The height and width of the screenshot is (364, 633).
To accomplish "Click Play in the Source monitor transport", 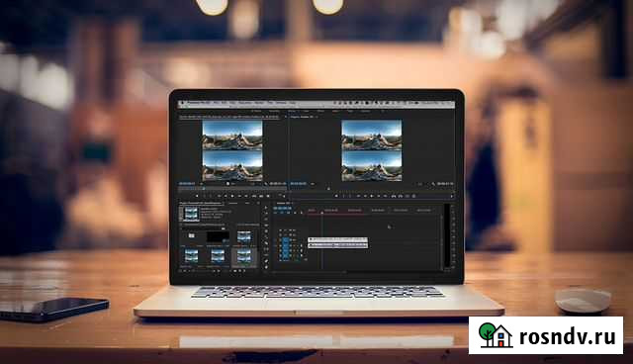I will (232, 196).
